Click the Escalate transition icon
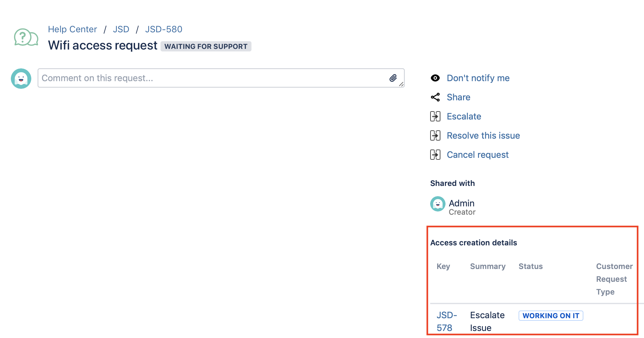 [435, 116]
